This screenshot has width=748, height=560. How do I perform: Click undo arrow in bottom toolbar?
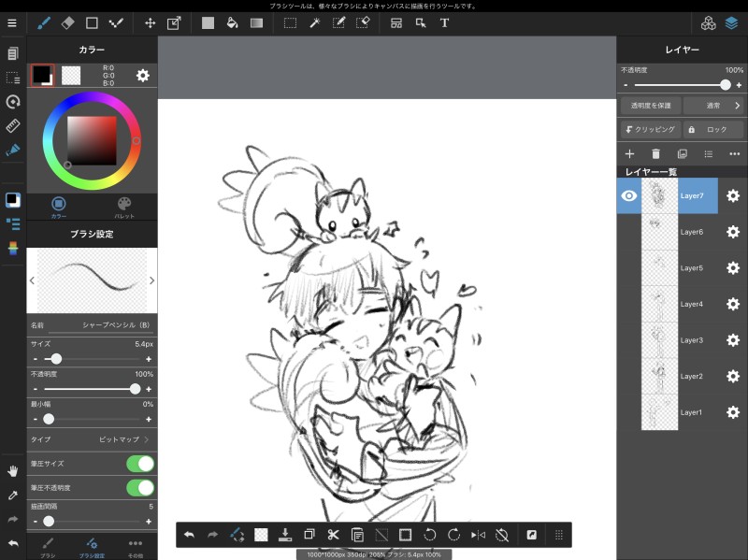tap(189, 535)
